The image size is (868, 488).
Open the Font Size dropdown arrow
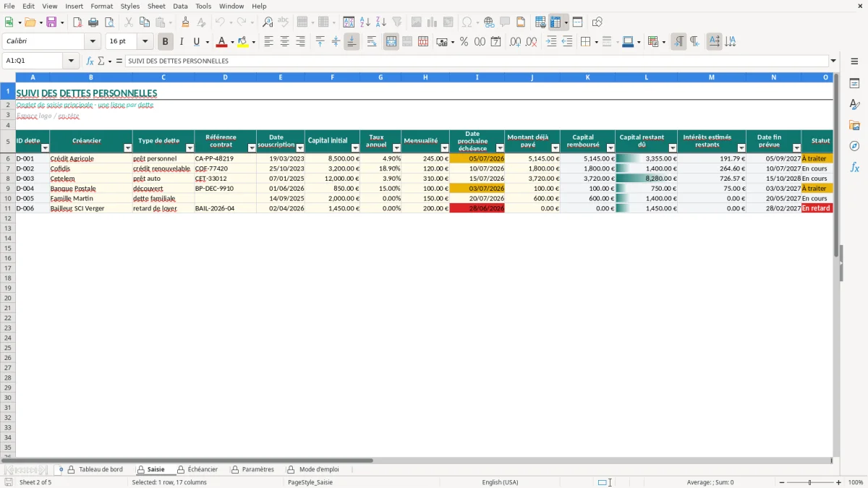pyautogui.click(x=145, y=42)
